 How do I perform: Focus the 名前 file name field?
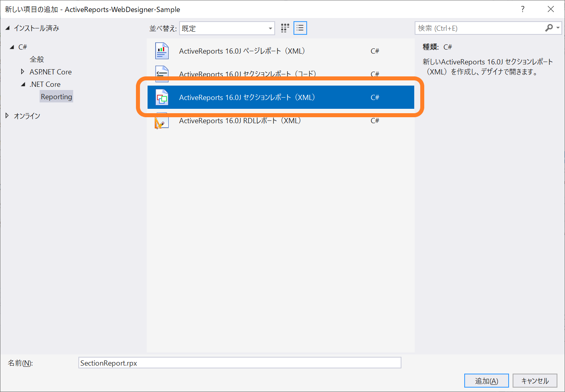[x=240, y=363]
